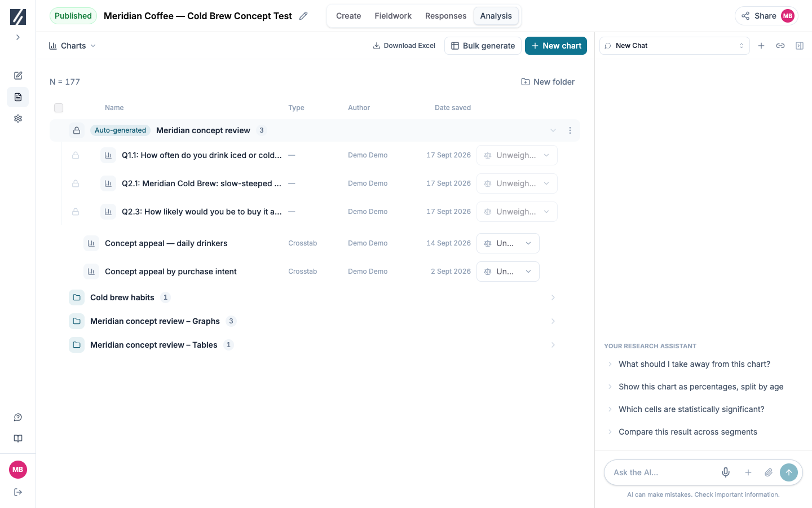This screenshot has height=508, width=812.
Task: Click the microphone voice input icon
Action: [726, 472]
